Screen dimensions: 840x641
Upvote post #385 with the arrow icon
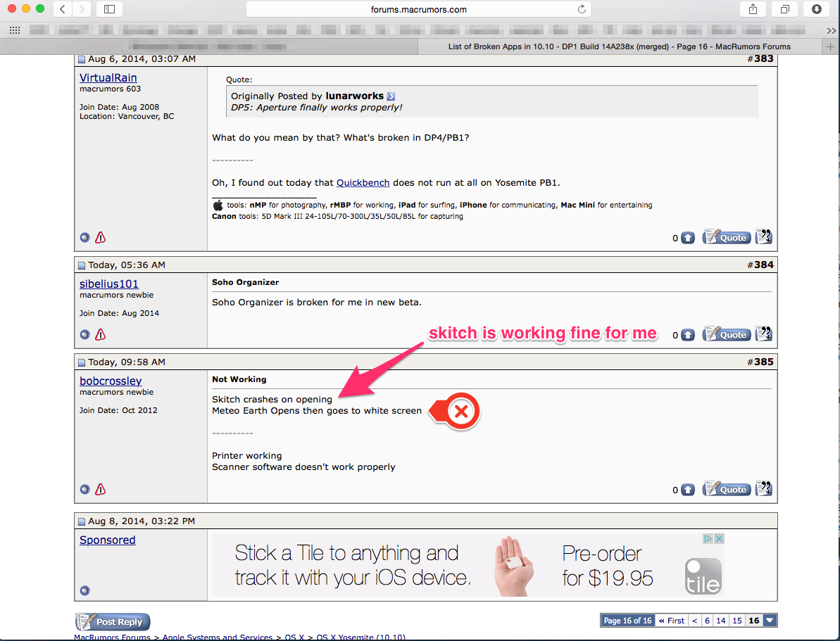(688, 490)
